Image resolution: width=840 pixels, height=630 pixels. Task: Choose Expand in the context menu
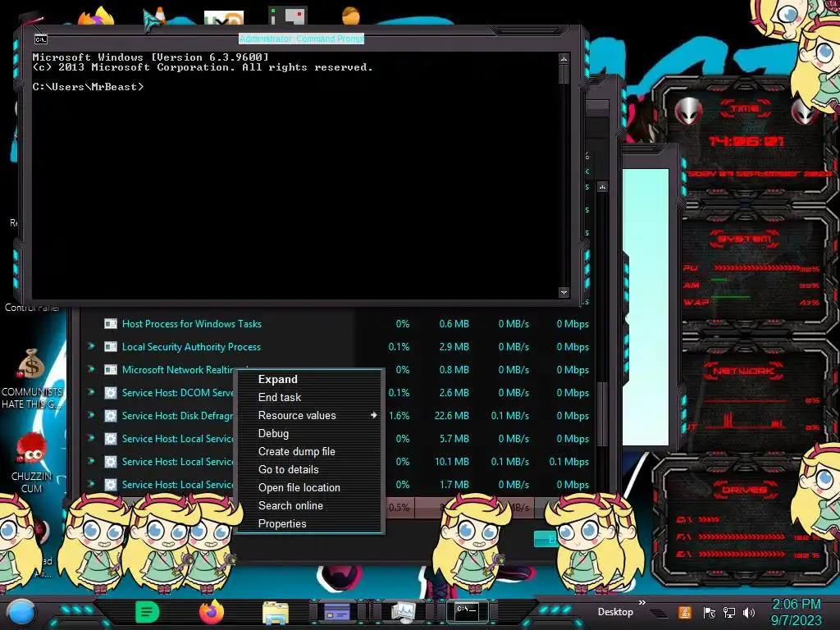pyautogui.click(x=277, y=379)
